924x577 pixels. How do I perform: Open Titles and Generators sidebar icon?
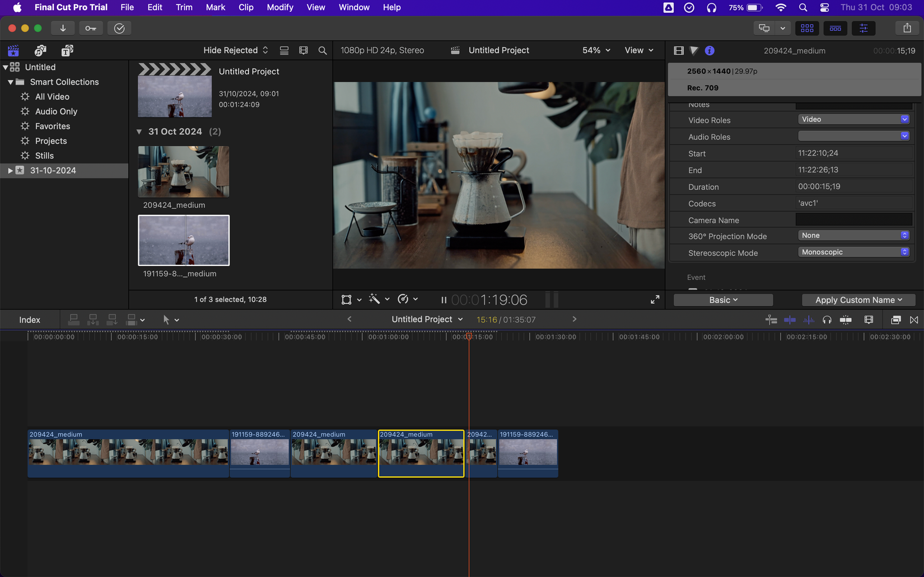67,50
